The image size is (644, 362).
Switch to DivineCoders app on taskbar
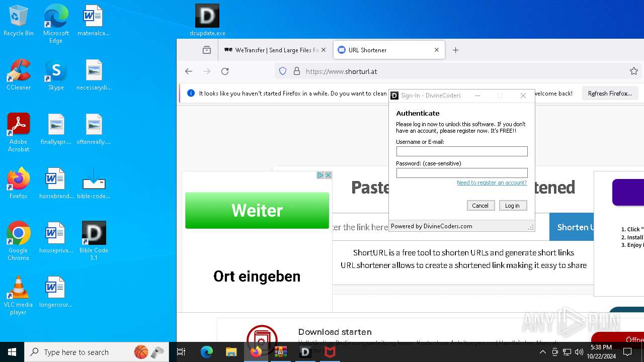(305, 352)
